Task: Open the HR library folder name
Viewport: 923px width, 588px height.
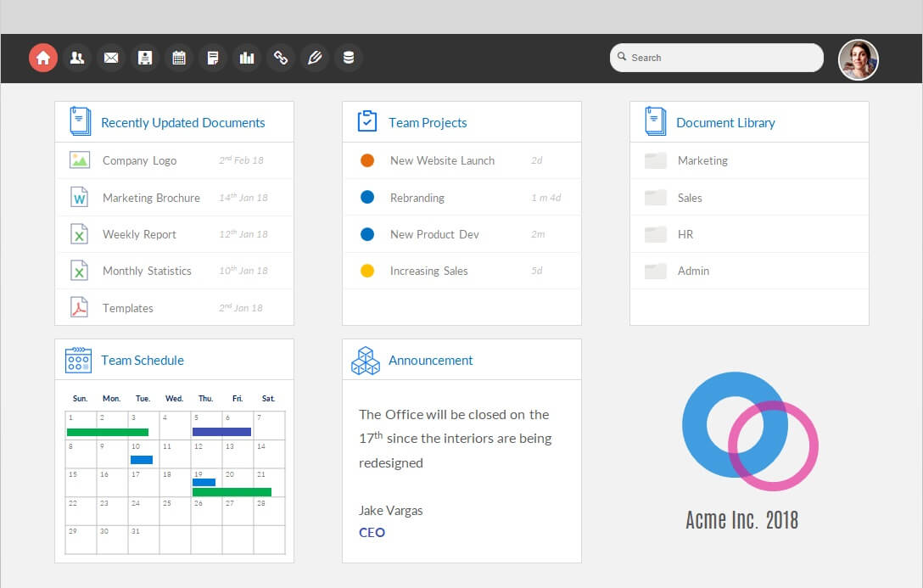Action: point(685,234)
